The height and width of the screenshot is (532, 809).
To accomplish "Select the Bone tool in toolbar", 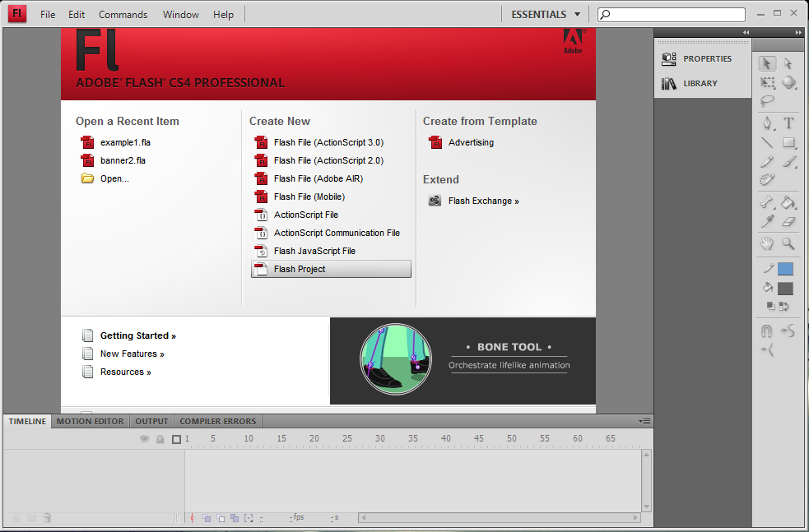I will [767, 202].
